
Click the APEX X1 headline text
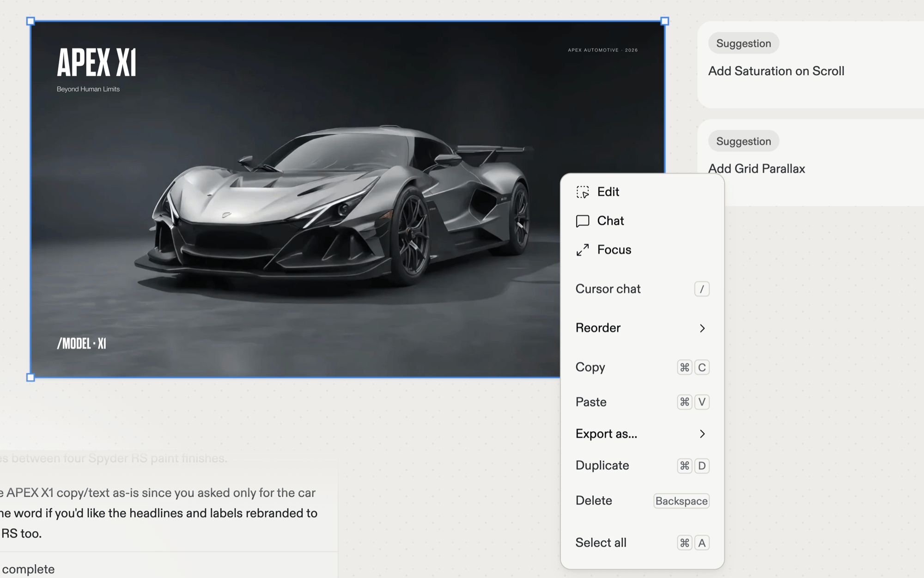pyautogui.click(x=97, y=63)
